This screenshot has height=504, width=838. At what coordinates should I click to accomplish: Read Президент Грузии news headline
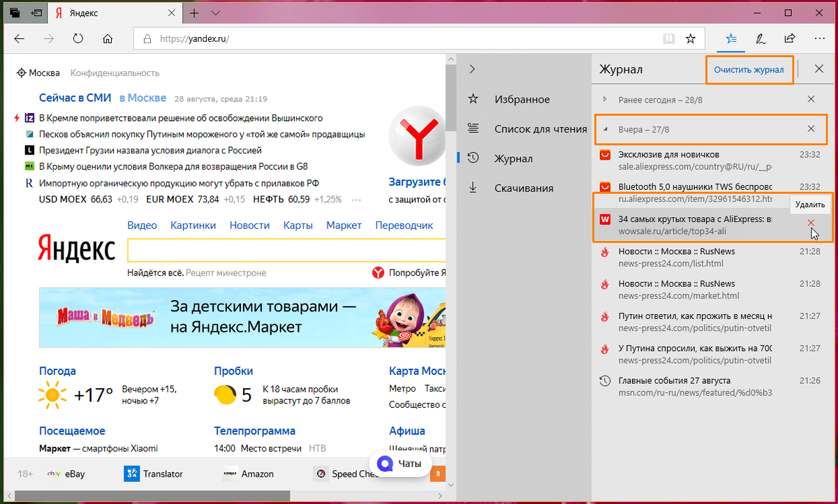pyautogui.click(x=150, y=150)
